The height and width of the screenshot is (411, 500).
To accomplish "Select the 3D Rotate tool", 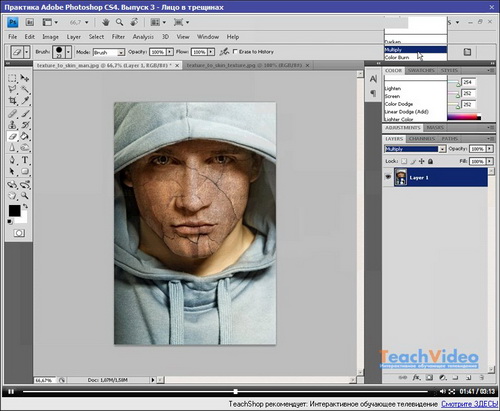I will click(12, 184).
